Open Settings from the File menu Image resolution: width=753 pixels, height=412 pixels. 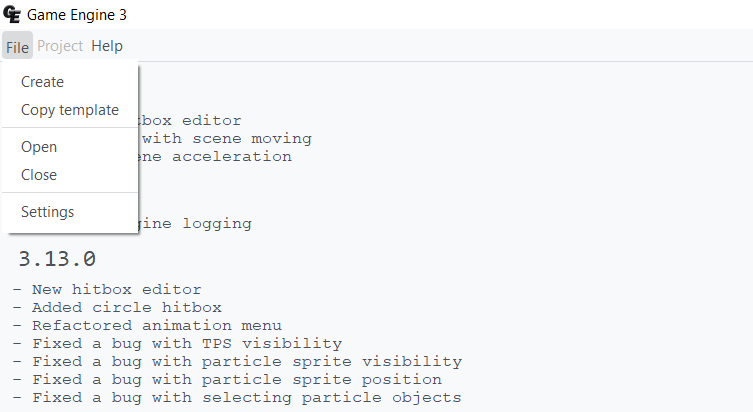point(47,212)
